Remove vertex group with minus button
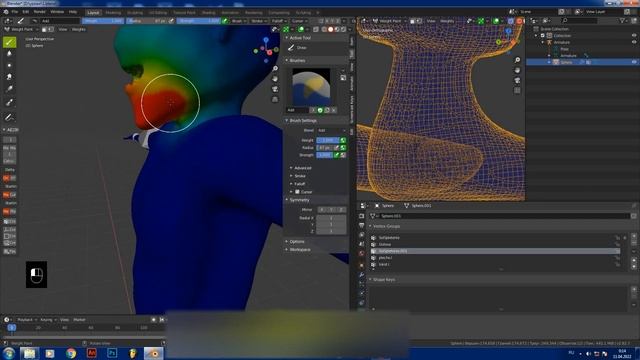 [x=634, y=242]
